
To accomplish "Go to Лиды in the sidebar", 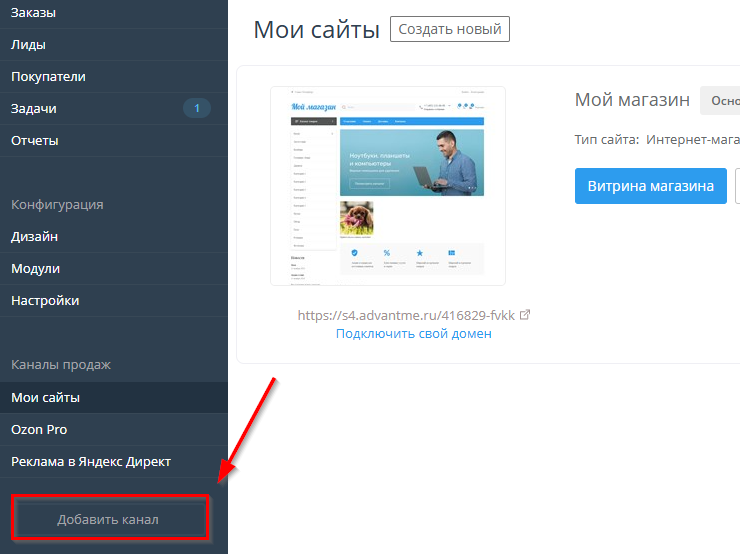I will (x=28, y=45).
